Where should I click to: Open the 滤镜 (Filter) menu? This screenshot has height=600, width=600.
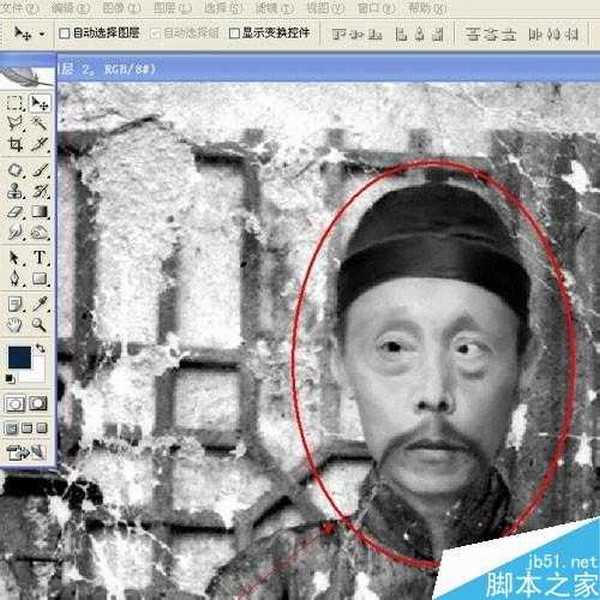275,8
